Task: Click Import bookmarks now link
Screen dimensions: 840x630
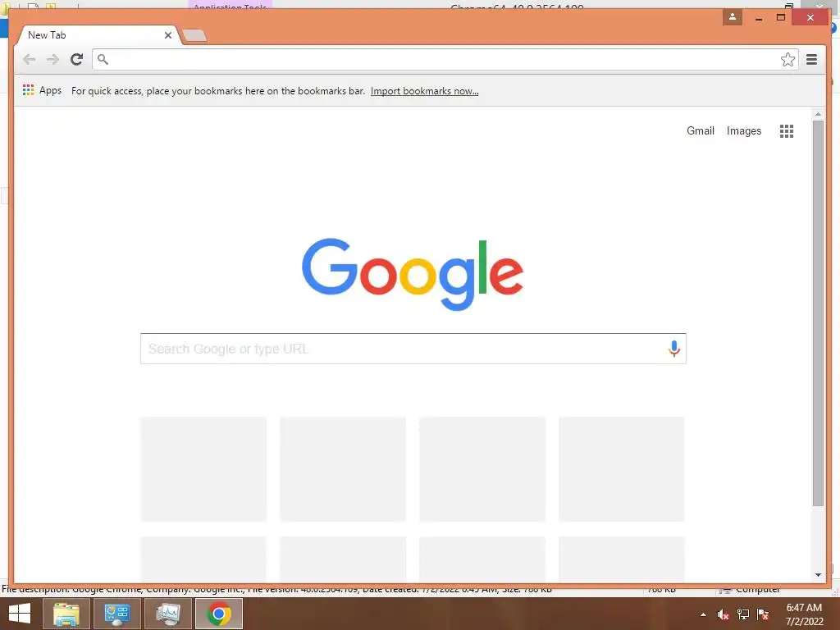Action: [424, 91]
